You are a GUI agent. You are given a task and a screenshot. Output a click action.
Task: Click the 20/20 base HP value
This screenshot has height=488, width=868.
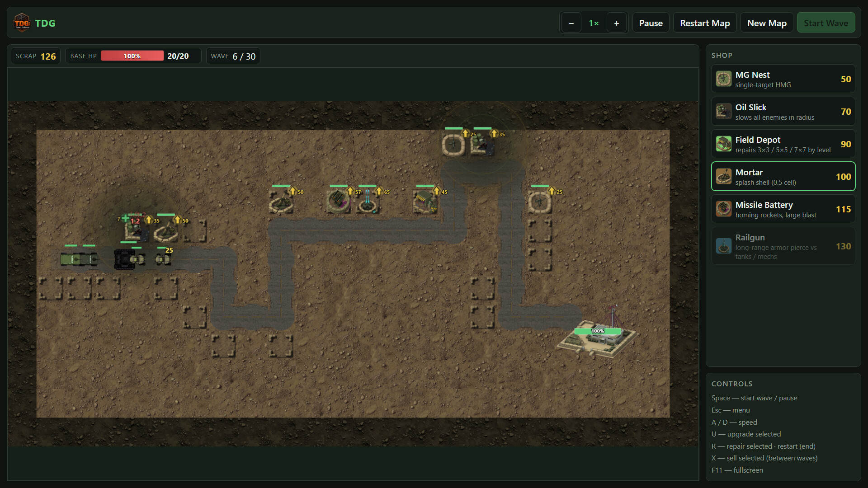[178, 56]
